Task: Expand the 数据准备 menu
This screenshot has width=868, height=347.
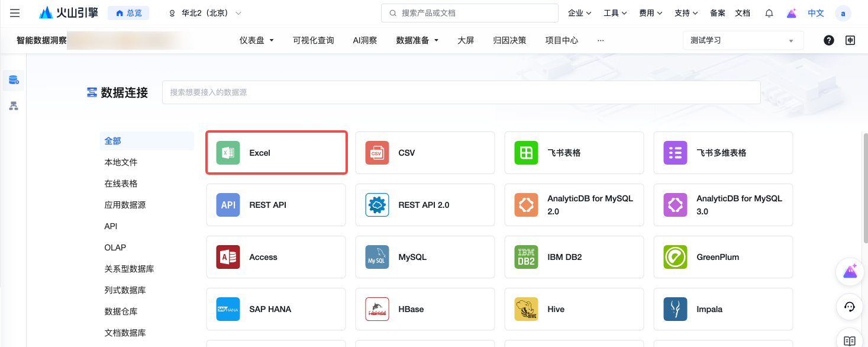Action: [417, 40]
